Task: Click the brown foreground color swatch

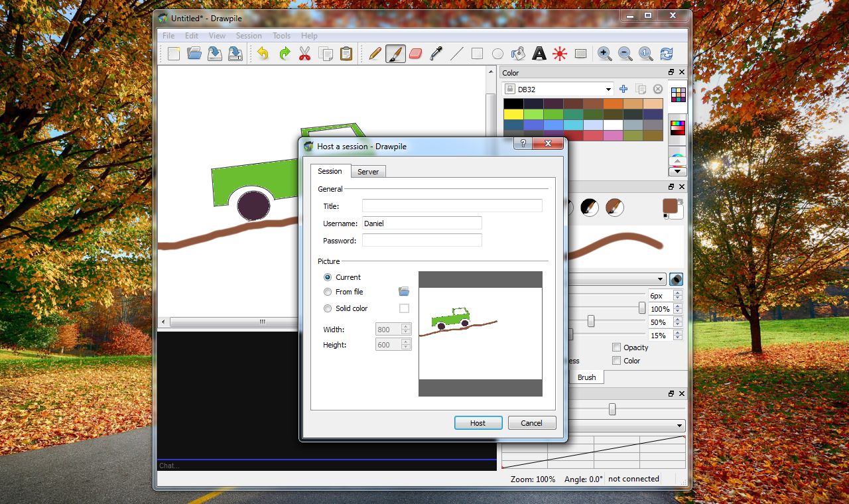Action: pyautogui.click(x=670, y=206)
